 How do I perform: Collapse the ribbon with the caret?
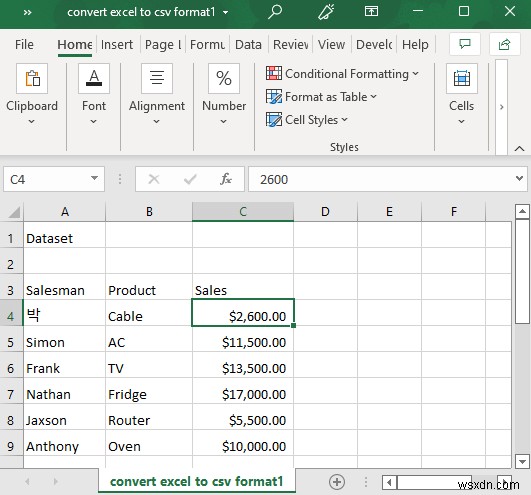[x=519, y=148]
